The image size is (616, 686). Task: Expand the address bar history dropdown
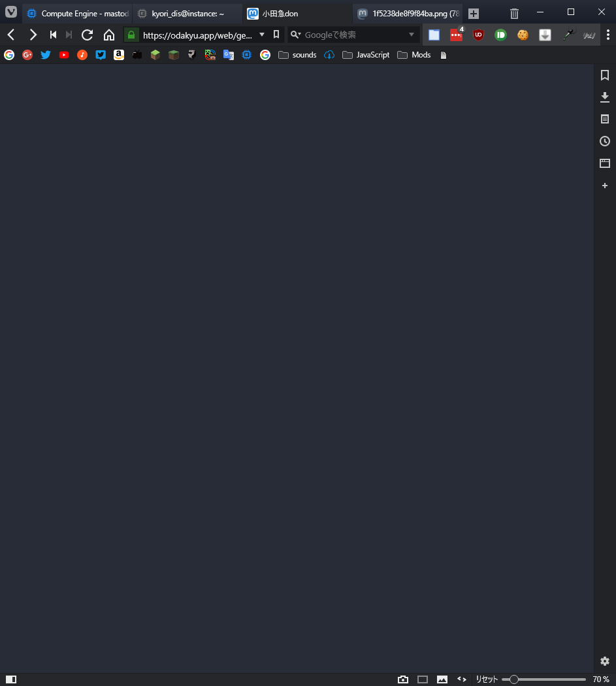click(x=262, y=35)
